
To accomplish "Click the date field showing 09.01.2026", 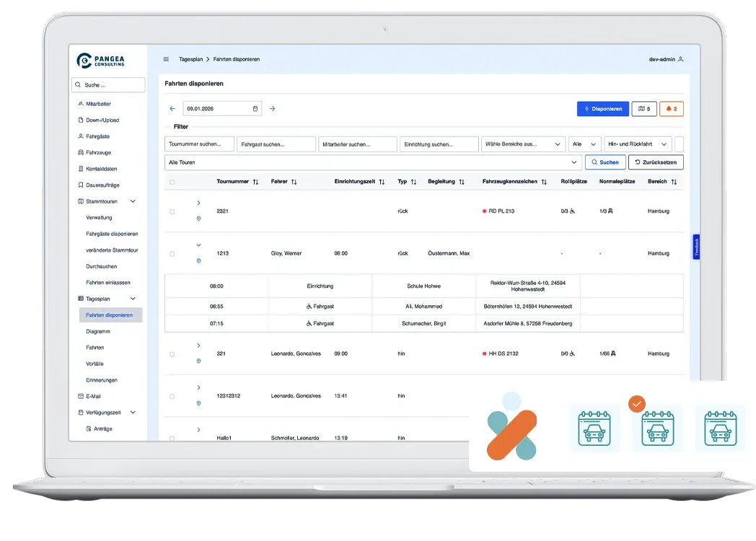I will (x=221, y=109).
